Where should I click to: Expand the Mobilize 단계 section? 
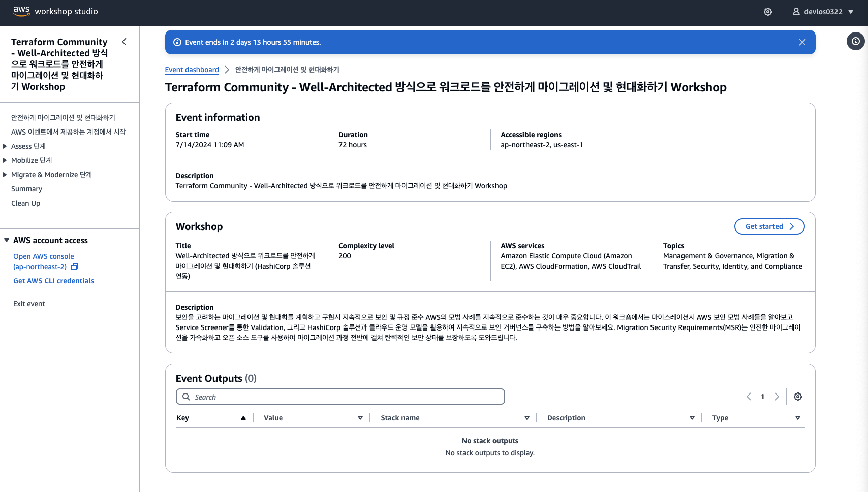point(5,160)
